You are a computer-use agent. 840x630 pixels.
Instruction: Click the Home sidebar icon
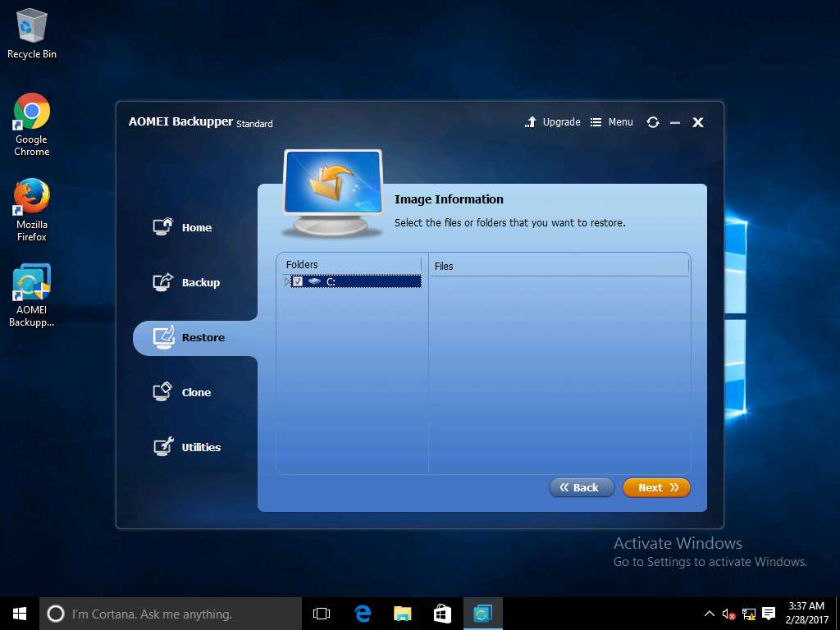(163, 226)
